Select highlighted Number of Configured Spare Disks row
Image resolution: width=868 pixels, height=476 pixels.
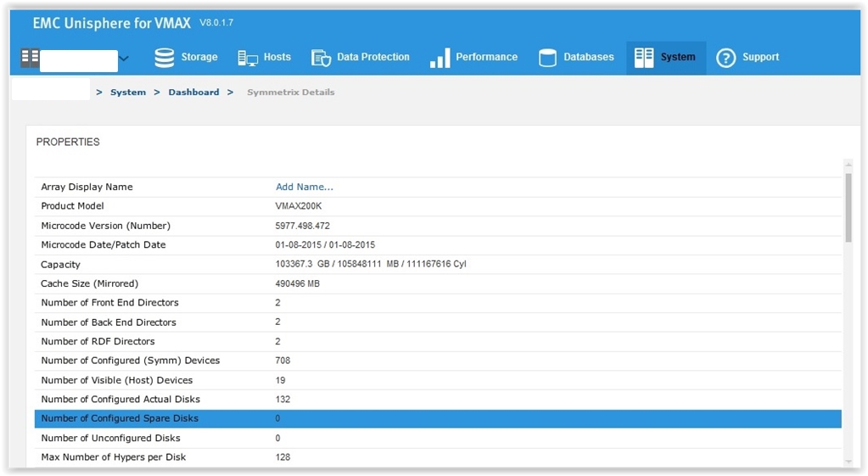click(x=438, y=418)
